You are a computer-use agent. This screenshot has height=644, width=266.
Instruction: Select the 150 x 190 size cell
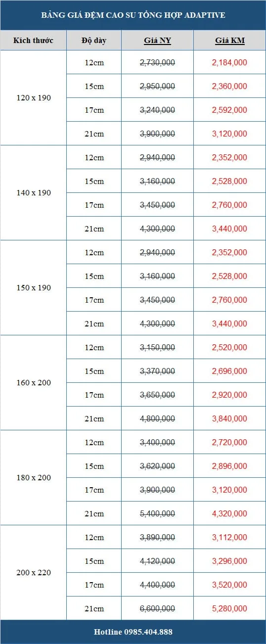[34, 288]
